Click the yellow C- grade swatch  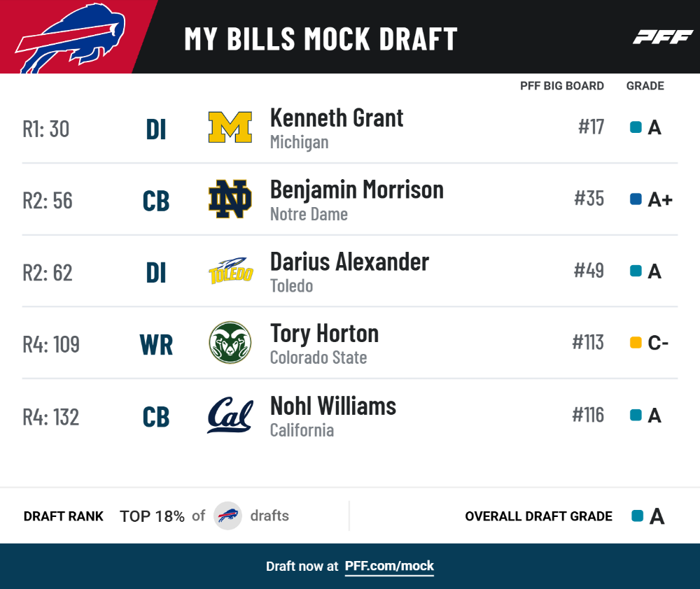[636, 343]
